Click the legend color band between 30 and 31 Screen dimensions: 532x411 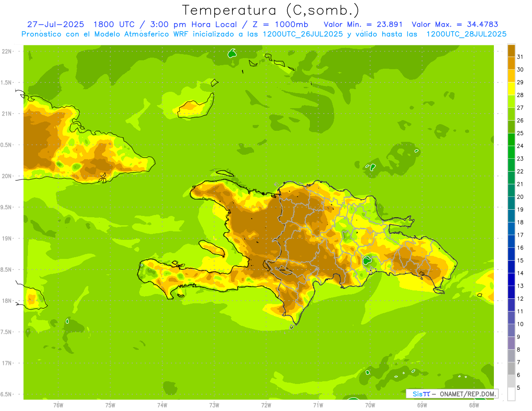coord(511,63)
